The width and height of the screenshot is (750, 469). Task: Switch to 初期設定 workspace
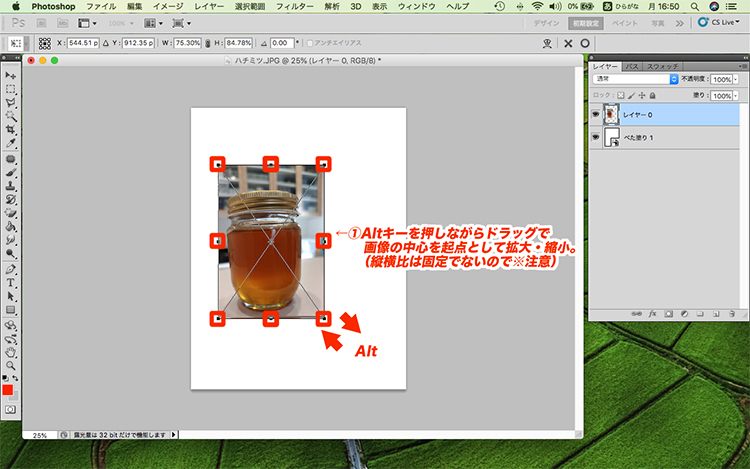[586, 23]
